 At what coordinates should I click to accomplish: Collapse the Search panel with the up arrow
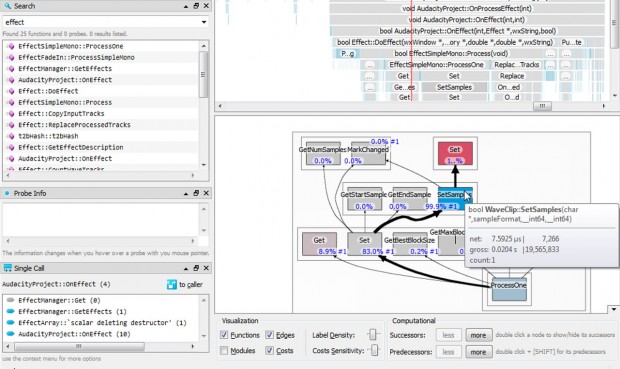click(x=186, y=6)
